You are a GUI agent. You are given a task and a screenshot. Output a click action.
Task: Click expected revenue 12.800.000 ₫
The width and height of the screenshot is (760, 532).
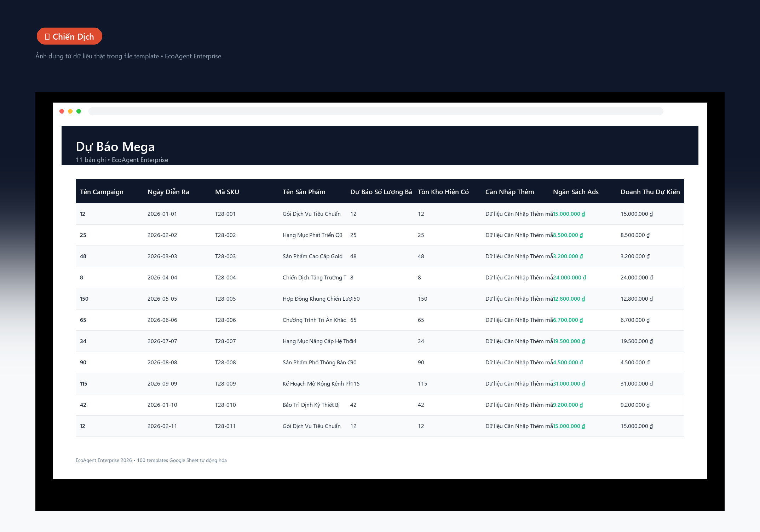click(637, 299)
